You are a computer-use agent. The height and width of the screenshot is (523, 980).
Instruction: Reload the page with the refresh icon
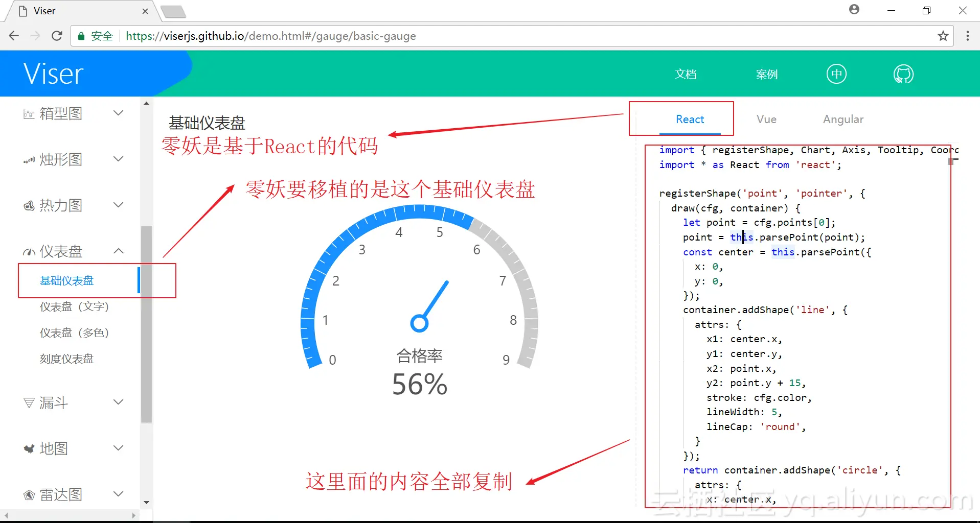(x=57, y=36)
